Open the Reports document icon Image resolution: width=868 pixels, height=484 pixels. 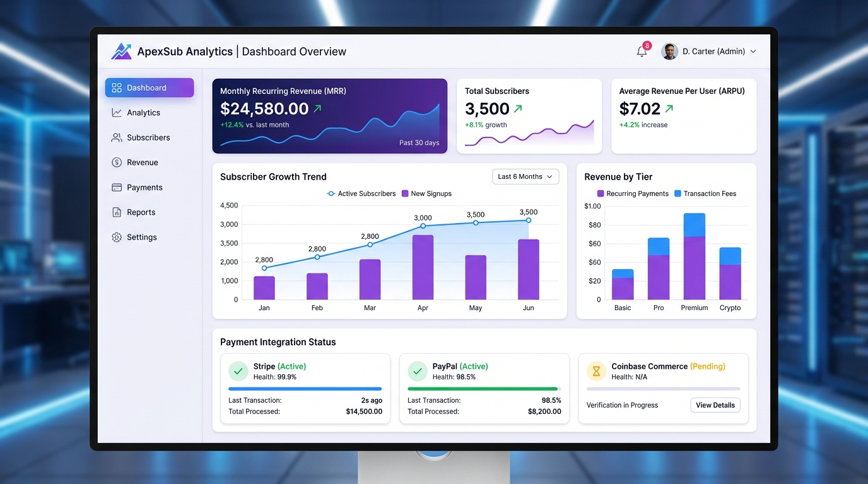[117, 212]
